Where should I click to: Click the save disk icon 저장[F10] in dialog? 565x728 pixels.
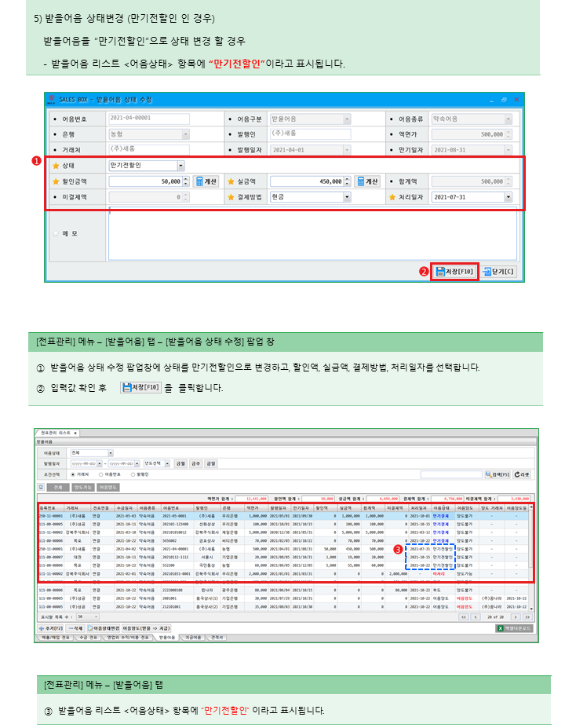pos(455,271)
